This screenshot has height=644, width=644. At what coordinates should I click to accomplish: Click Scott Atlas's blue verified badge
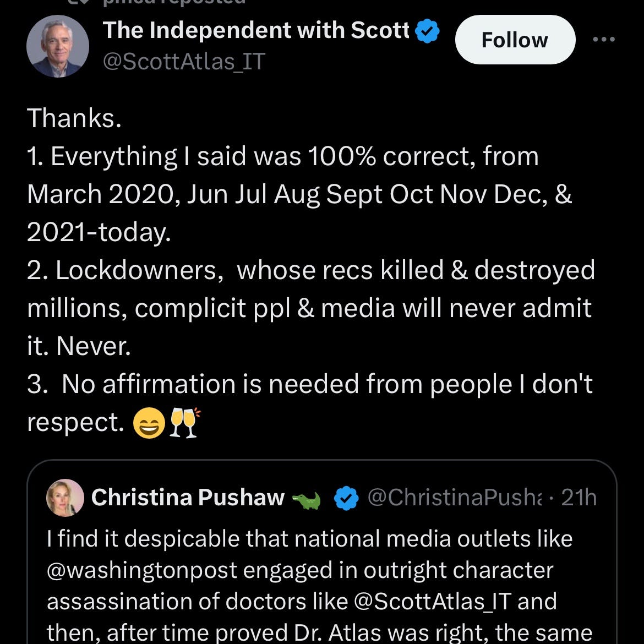(x=426, y=31)
